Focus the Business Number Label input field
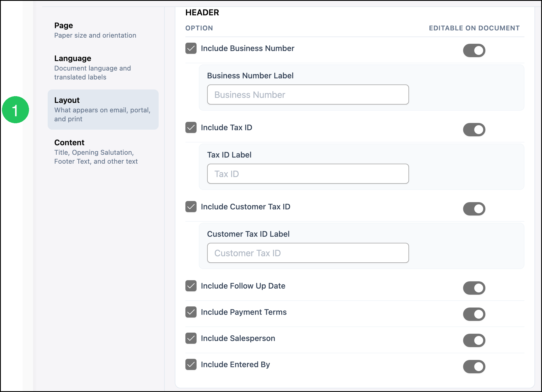 pyautogui.click(x=308, y=95)
